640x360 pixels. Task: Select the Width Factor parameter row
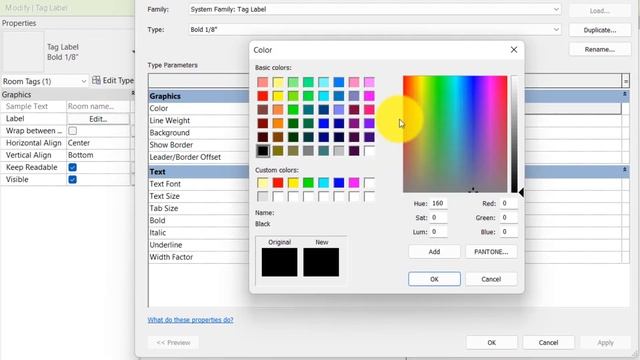coord(198,257)
